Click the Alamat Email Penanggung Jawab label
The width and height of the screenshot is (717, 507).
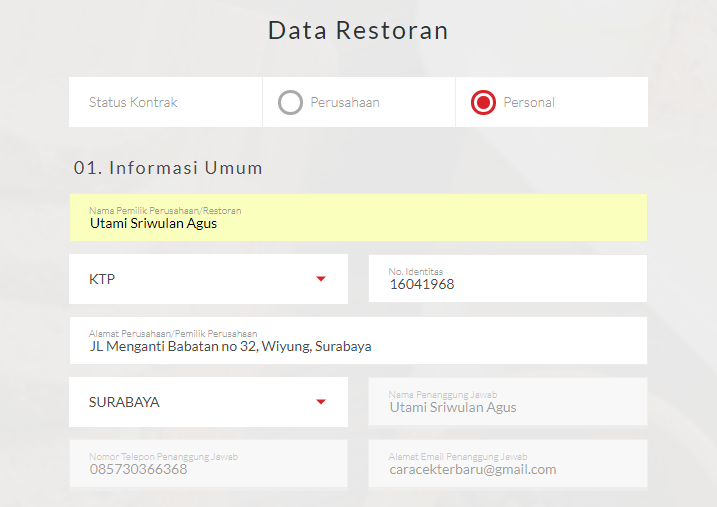457,456
